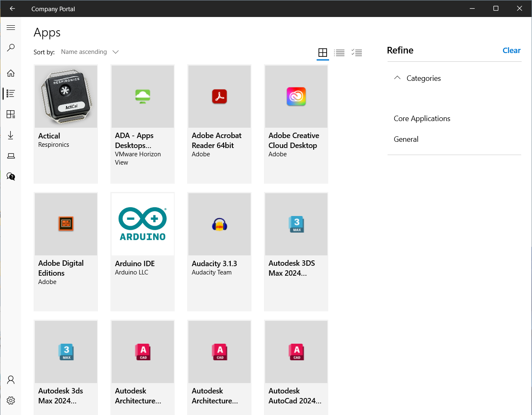Open Settings gear icon in sidebar
The image size is (532, 415).
pos(11,400)
